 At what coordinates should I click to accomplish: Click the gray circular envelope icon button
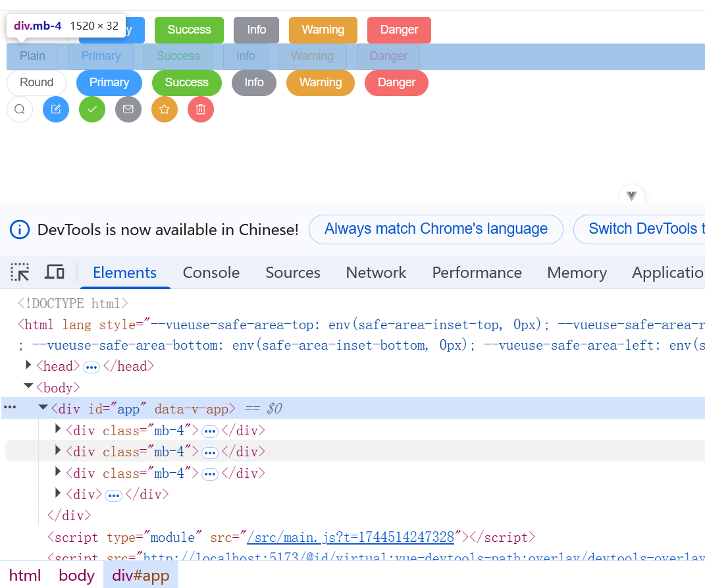coord(128,109)
